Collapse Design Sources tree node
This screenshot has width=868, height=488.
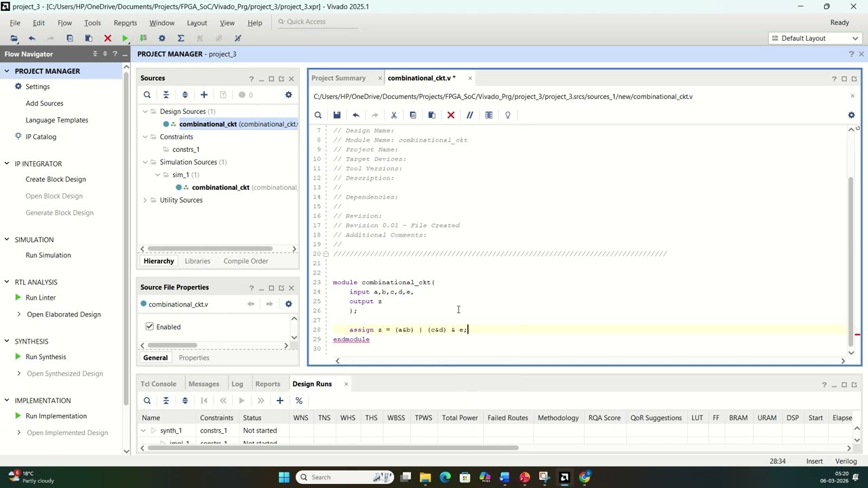[144, 112]
